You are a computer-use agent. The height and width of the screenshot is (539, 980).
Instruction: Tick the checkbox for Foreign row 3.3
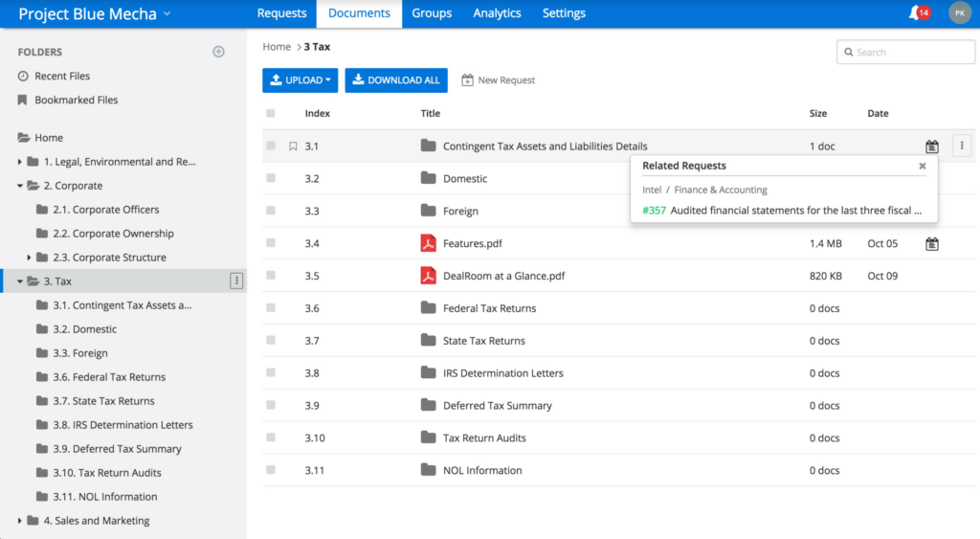271,211
